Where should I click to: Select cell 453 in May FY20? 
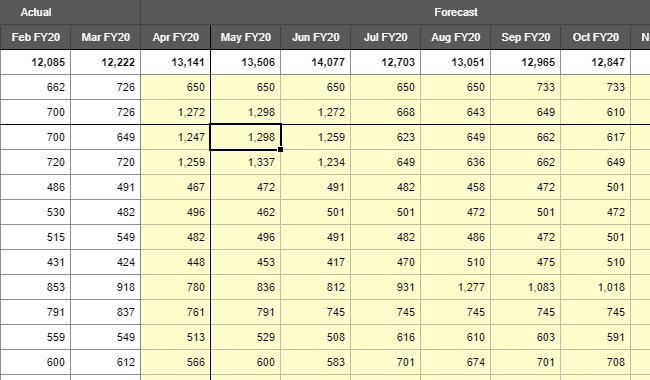pos(246,262)
